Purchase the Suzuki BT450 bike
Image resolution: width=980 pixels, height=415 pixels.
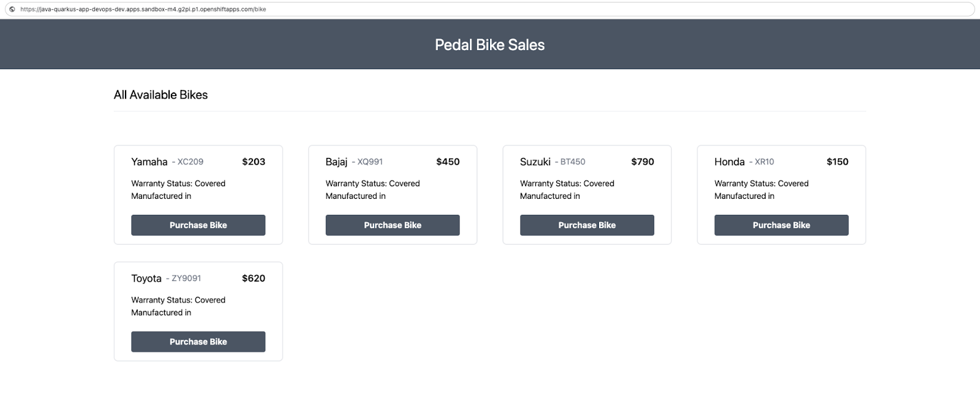coord(587,225)
